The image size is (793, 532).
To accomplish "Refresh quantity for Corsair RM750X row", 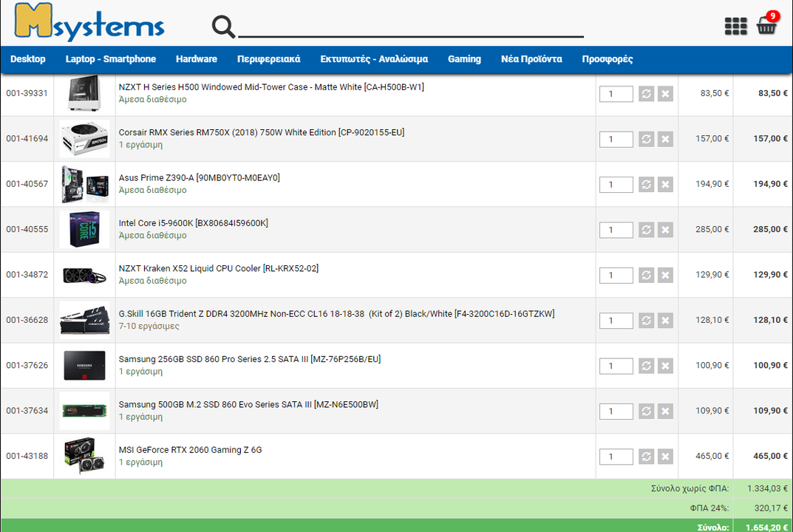I will pyautogui.click(x=646, y=139).
